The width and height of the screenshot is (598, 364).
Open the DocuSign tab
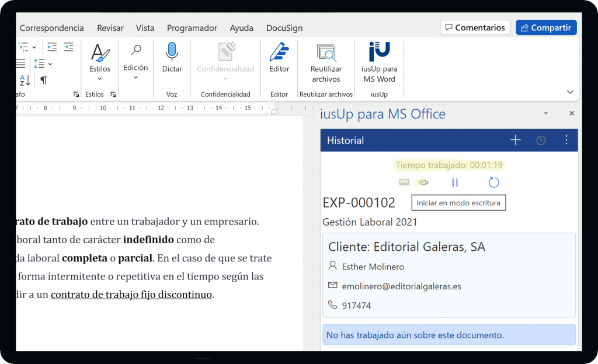[x=284, y=28]
